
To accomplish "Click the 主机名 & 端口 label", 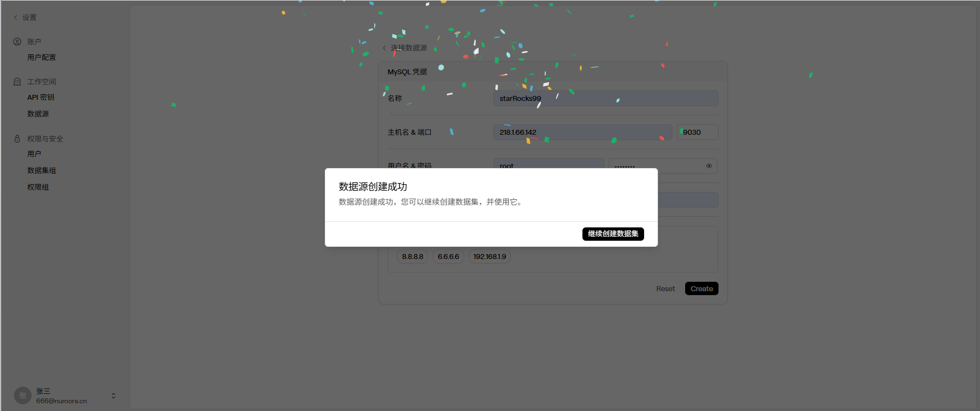I will click(x=409, y=132).
